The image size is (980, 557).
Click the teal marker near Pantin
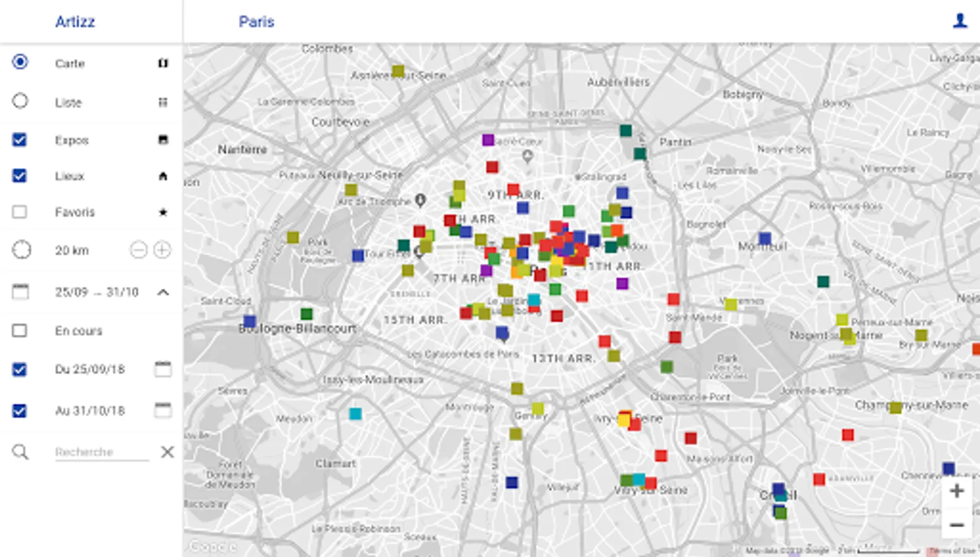tap(640, 153)
